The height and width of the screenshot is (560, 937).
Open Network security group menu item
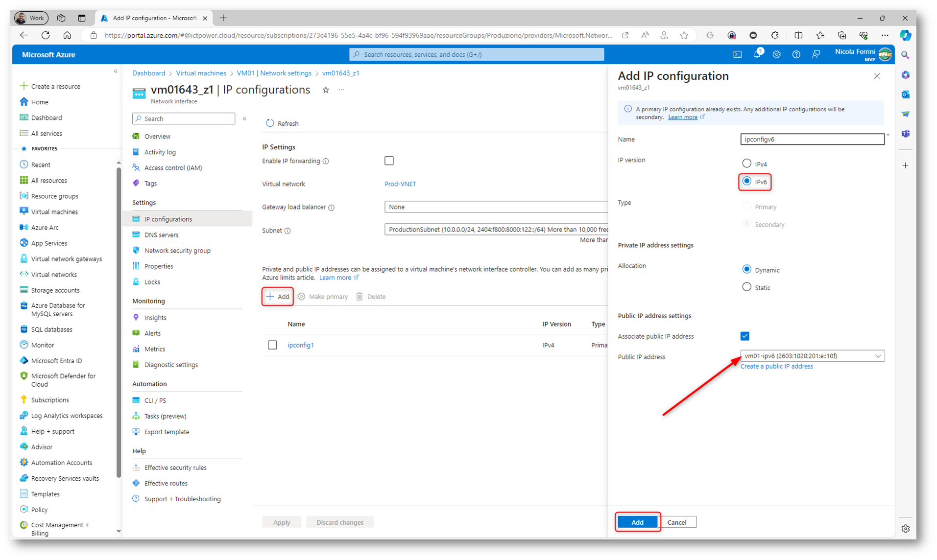pyautogui.click(x=177, y=251)
